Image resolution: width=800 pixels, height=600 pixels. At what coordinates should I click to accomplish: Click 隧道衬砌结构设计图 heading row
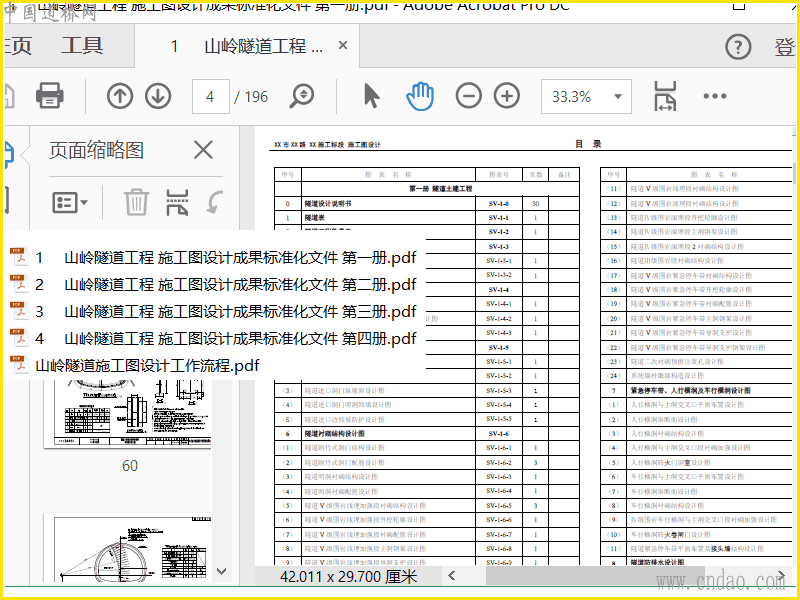coord(427,434)
